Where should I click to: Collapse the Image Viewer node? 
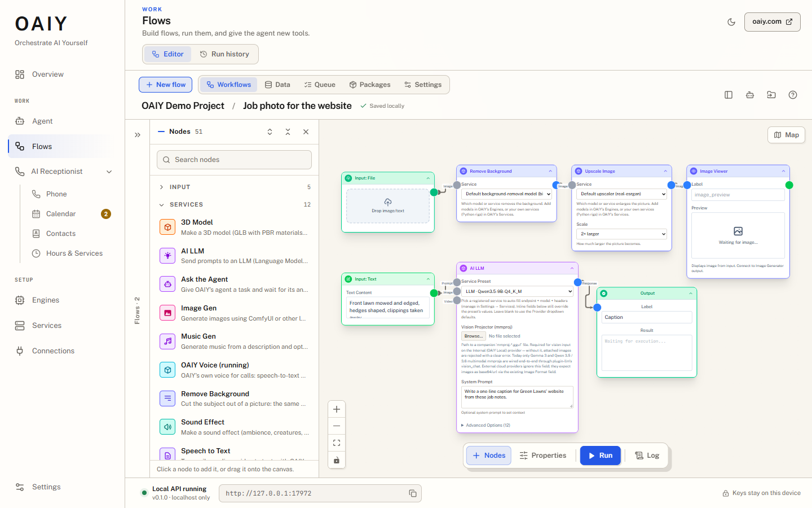click(x=783, y=171)
